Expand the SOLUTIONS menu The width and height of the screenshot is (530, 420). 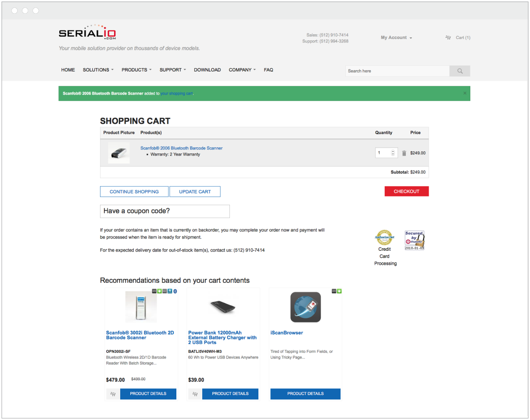pos(98,70)
